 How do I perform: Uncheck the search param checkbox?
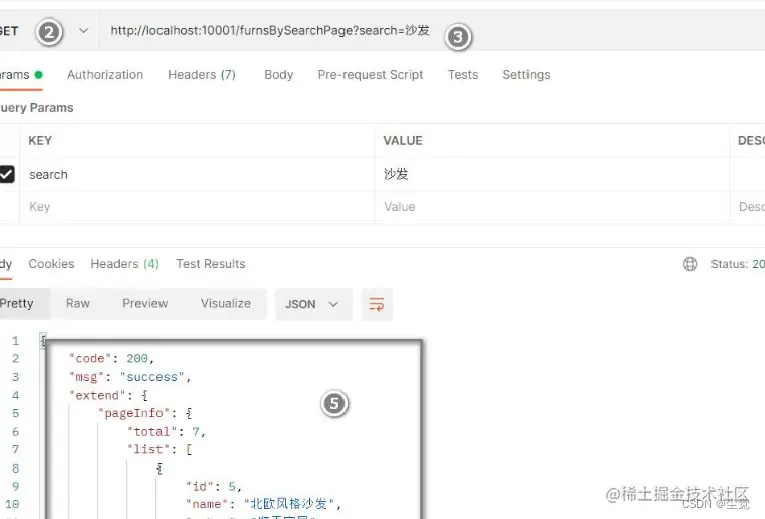(x=6, y=174)
